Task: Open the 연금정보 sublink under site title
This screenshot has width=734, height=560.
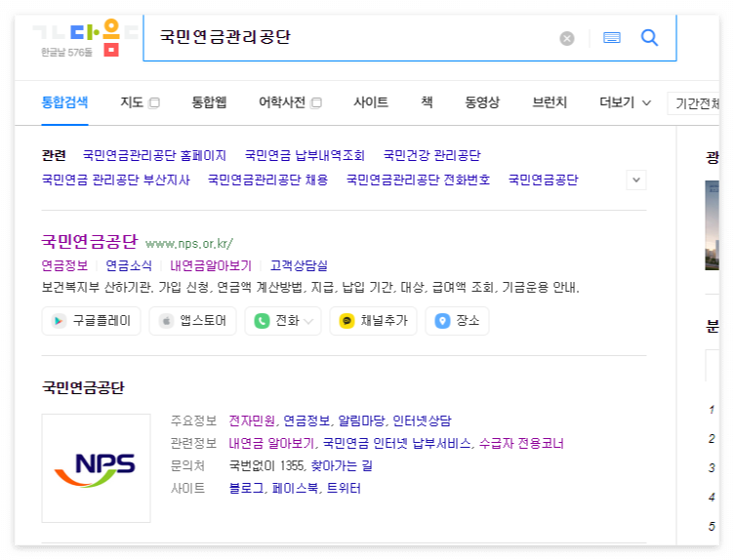Action: pyautogui.click(x=64, y=265)
